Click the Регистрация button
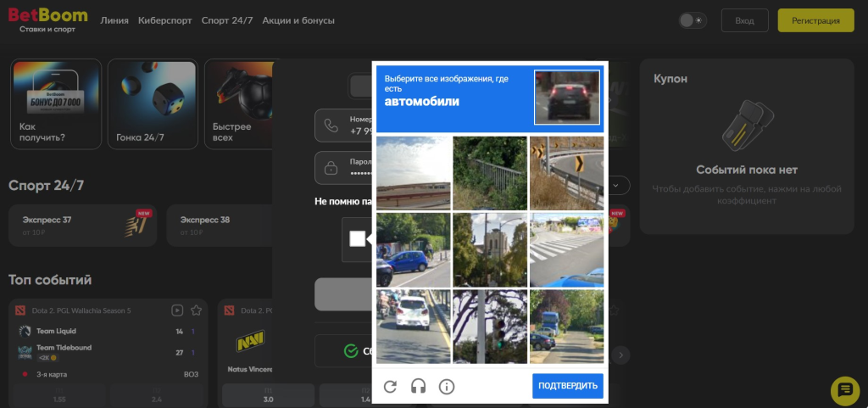 coord(815,20)
